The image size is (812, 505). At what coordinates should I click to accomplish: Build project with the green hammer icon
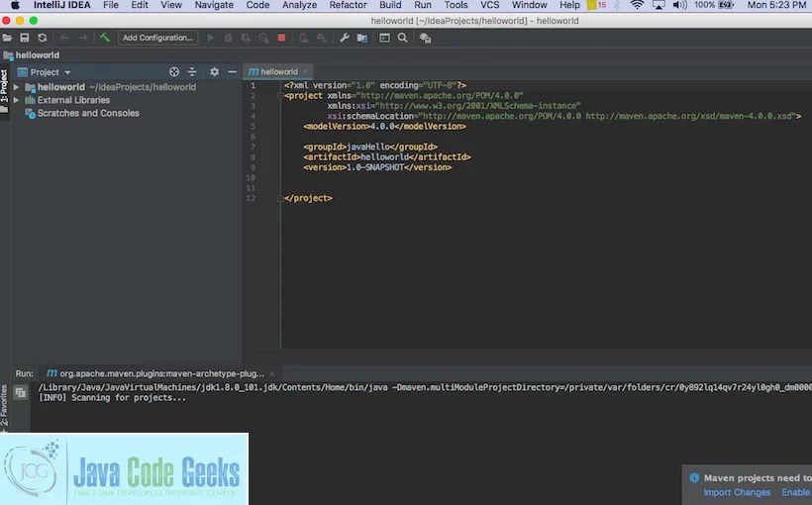tap(105, 38)
